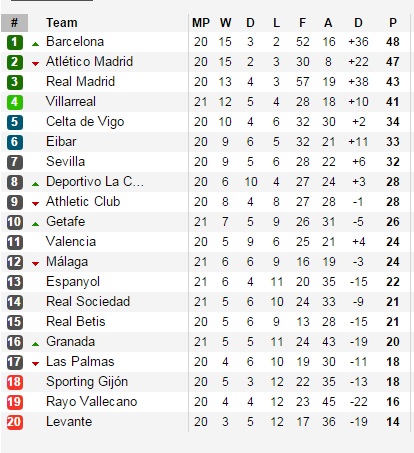Sort by the Team column header
The image size is (414, 453).
pyautogui.click(x=62, y=23)
